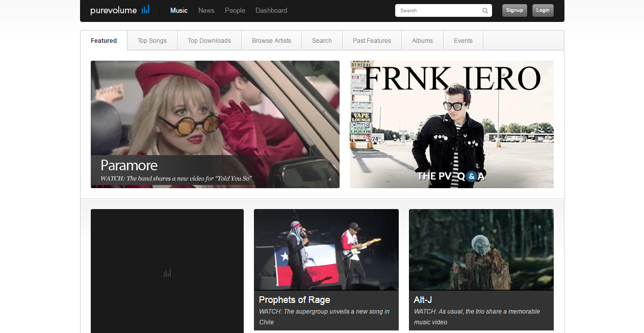Switch to the Albums tab
The image size is (644, 333).
[422, 41]
